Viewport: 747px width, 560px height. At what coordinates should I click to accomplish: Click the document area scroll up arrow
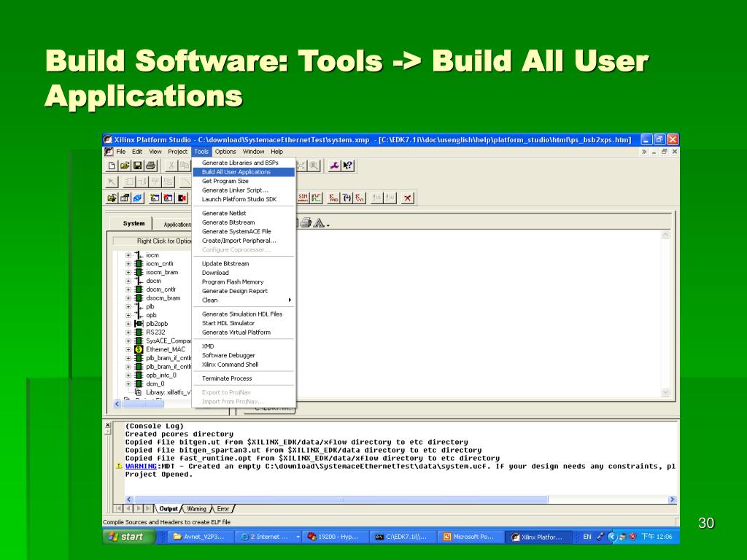(x=665, y=235)
